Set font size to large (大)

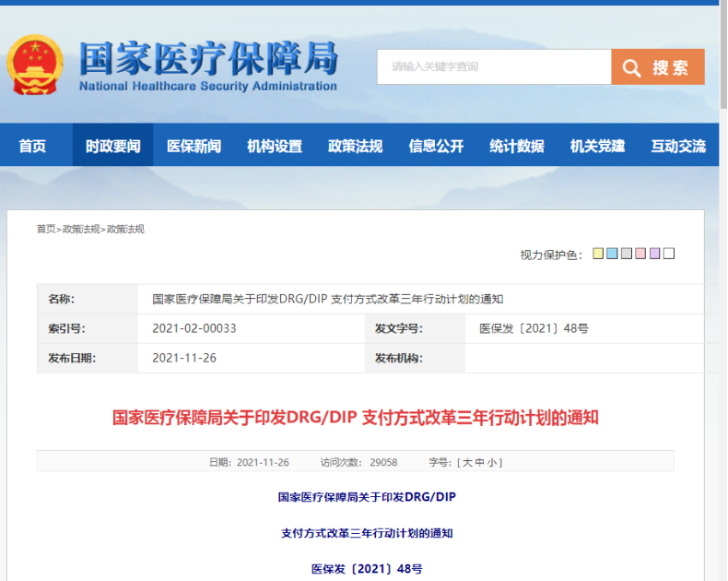(x=467, y=462)
